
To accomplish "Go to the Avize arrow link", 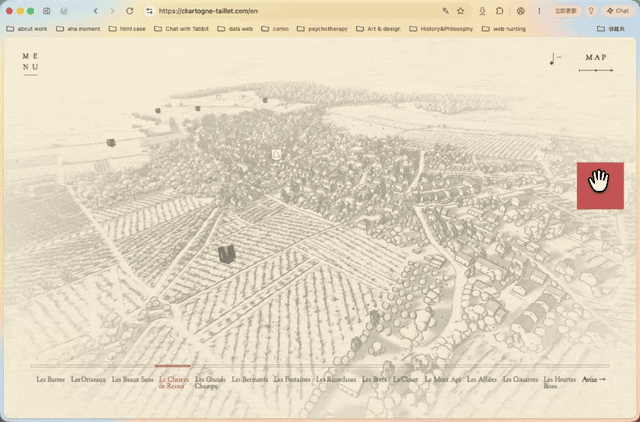I will (593, 379).
